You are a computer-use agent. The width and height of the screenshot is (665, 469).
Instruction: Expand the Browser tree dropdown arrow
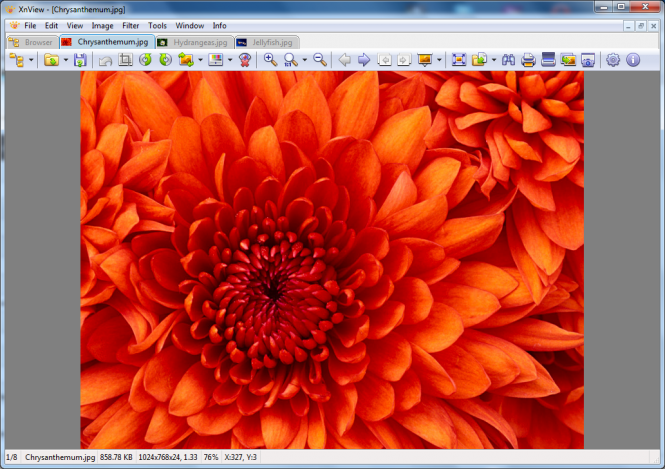point(31,60)
